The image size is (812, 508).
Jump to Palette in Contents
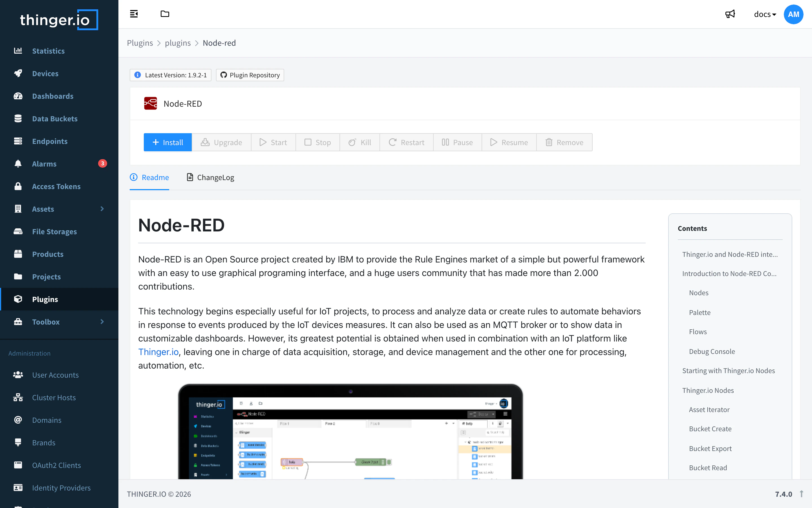point(700,312)
